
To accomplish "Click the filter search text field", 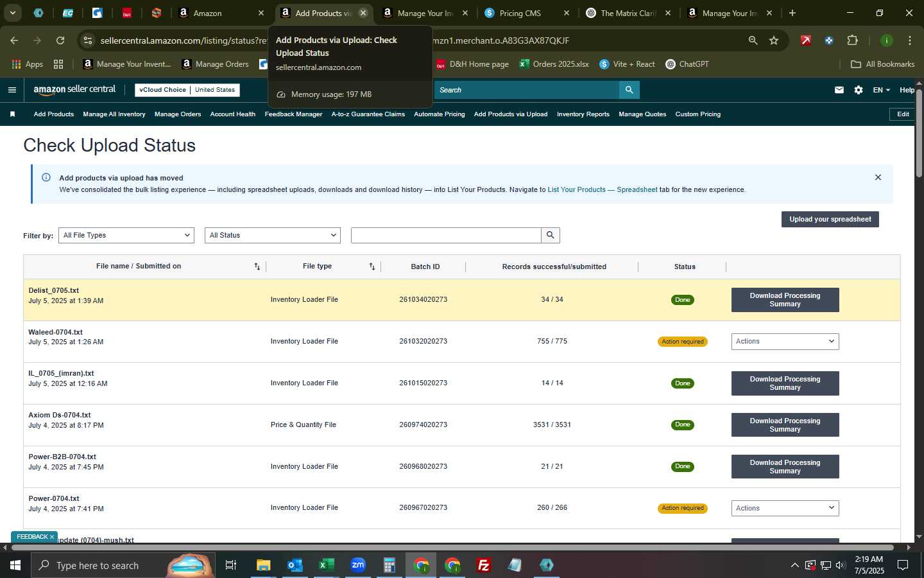I will pyautogui.click(x=446, y=235).
